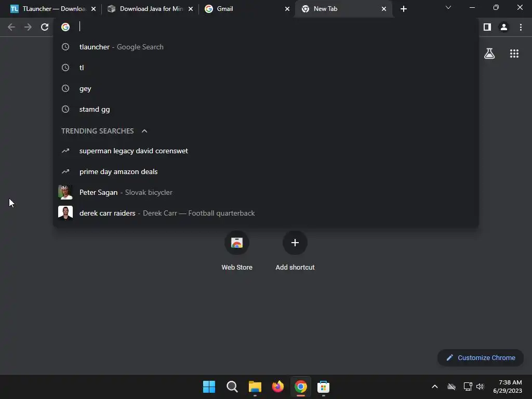Click the Customize Chrome button

[x=481, y=357]
